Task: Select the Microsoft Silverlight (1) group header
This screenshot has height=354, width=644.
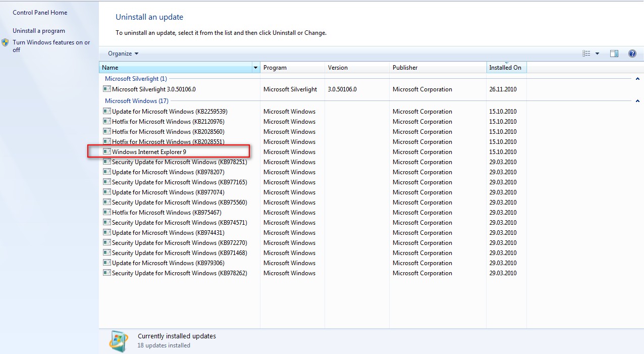Action: [136, 79]
